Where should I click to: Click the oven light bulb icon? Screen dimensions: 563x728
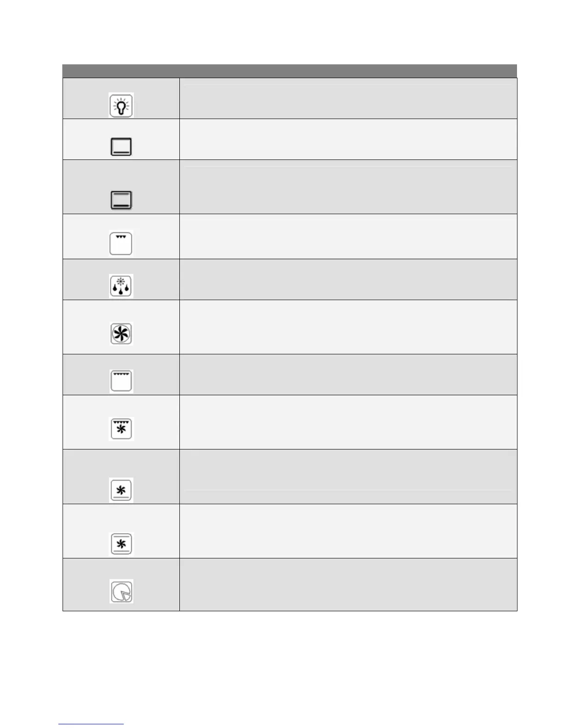coord(121,106)
